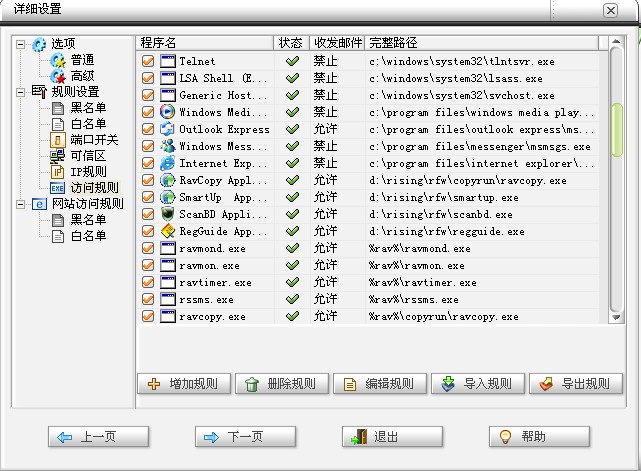Click the green vertical scrollbar thumb
This screenshot has height=471, width=641.
616,130
